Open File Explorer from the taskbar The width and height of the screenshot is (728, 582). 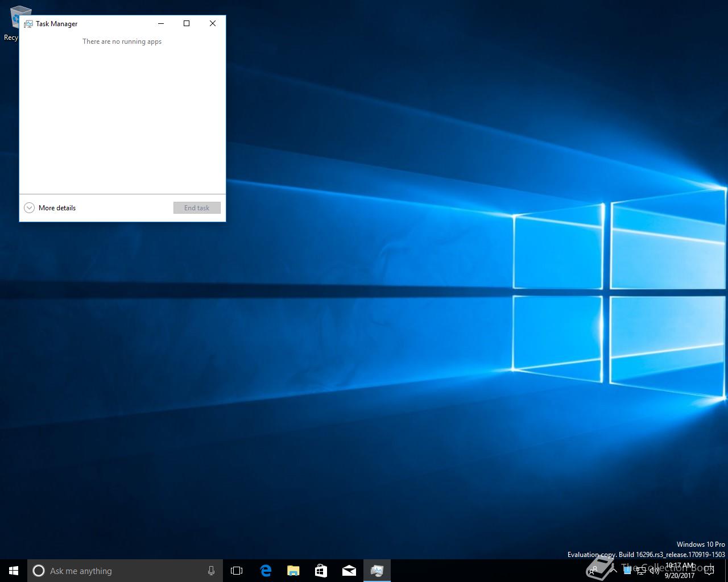[293, 571]
